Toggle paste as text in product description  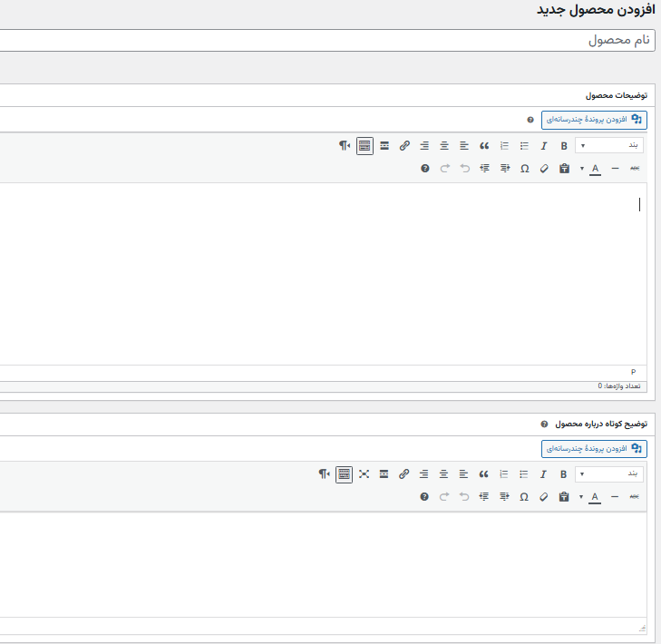tap(564, 169)
